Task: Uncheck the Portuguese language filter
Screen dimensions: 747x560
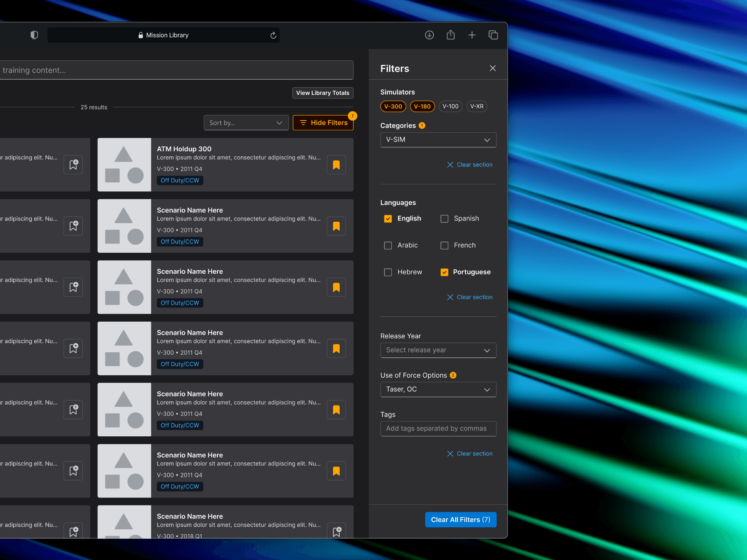Action: click(x=444, y=272)
